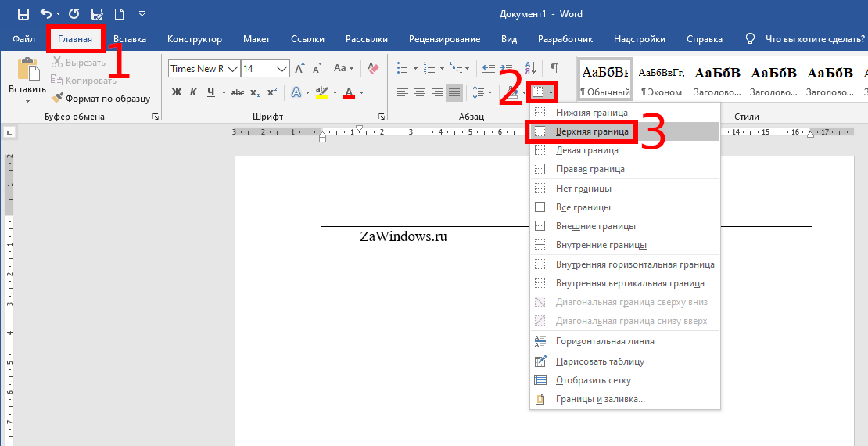Image resolution: width=868 pixels, height=446 pixels.
Task: Center the text
Action: click(x=420, y=92)
